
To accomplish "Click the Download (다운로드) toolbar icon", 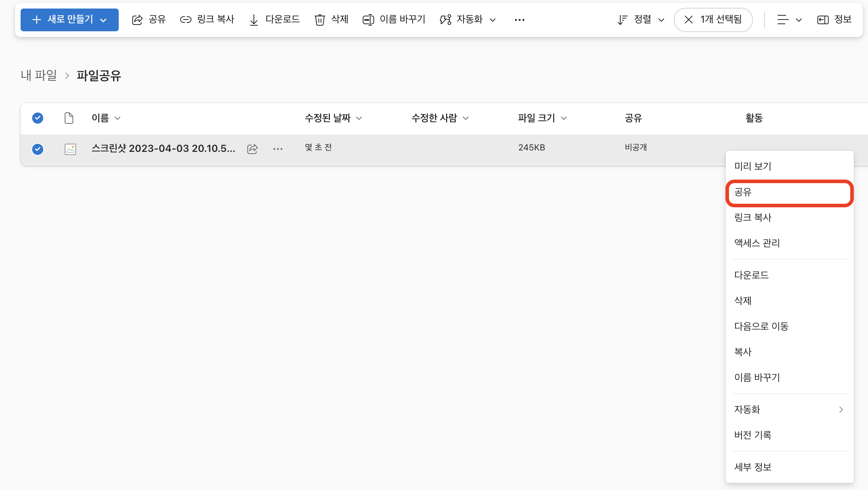I will click(254, 20).
